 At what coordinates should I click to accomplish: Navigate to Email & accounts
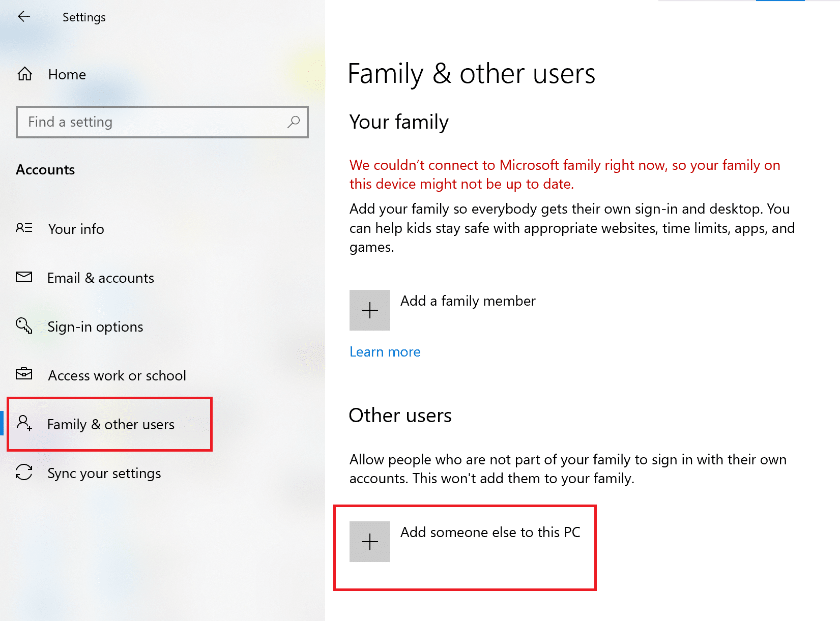click(x=101, y=278)
